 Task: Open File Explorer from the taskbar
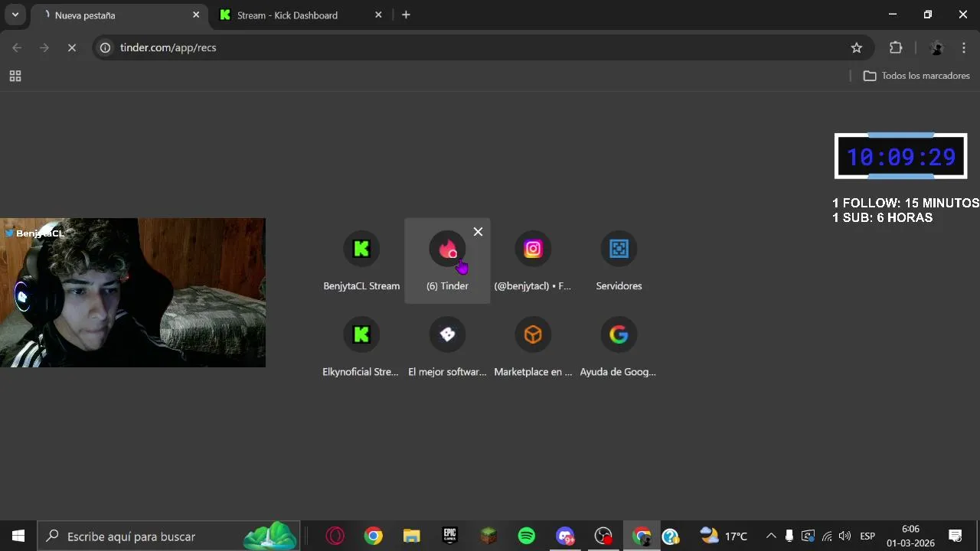click(x=411, y=536)
